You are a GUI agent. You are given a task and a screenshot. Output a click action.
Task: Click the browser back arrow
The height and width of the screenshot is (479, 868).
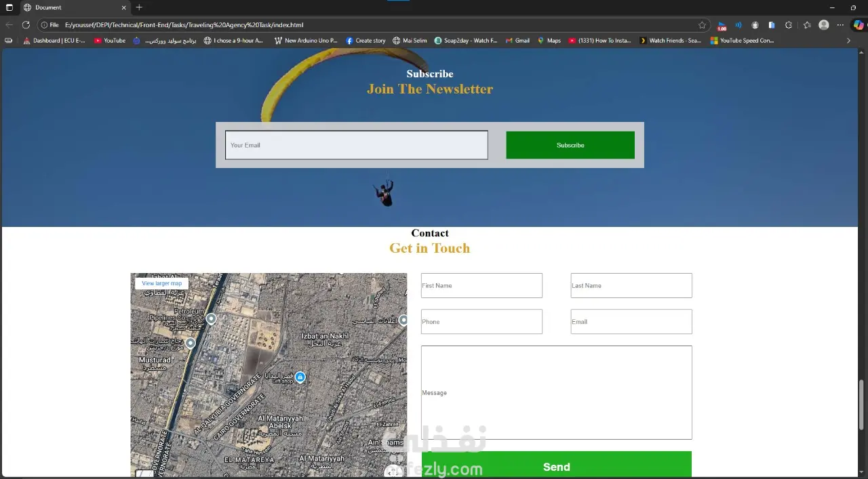(9, 24)
